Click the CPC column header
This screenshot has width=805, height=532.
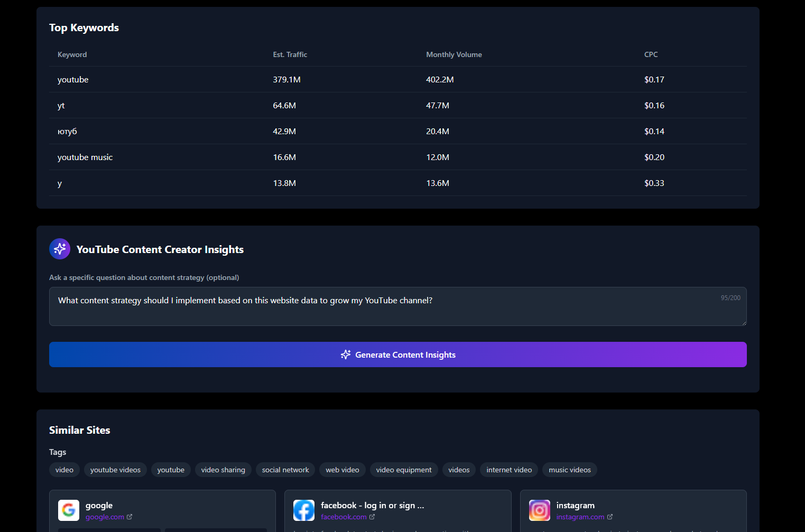point(651,54)
